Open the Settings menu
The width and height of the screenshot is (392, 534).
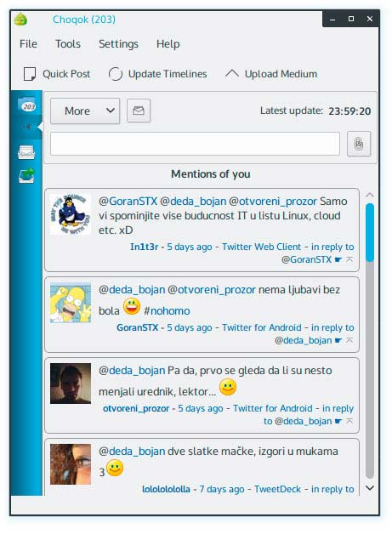click(x=118, y=44)
